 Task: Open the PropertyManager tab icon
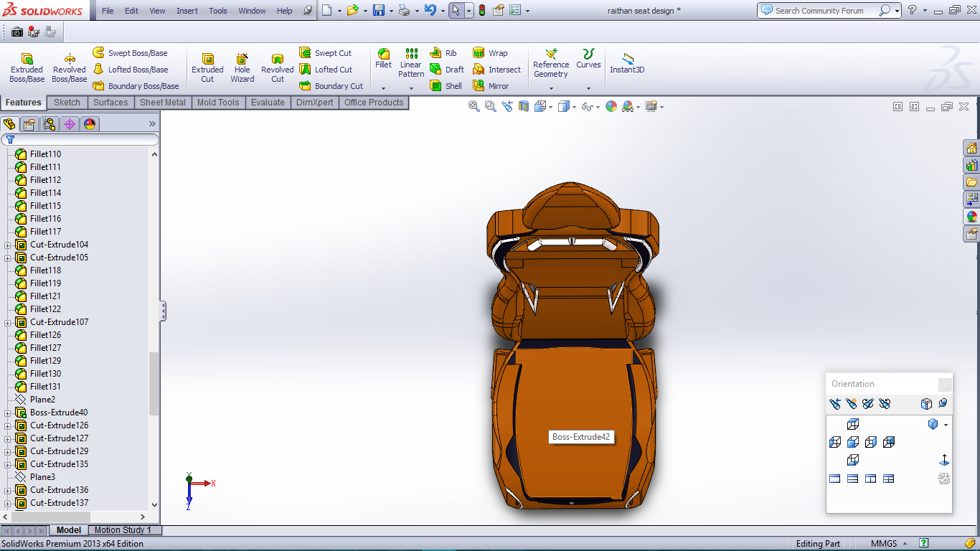(29, 124)
